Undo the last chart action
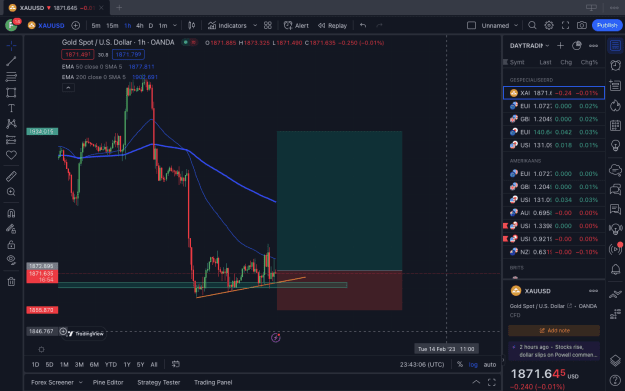The image size is (625, 391). [363, 26]
